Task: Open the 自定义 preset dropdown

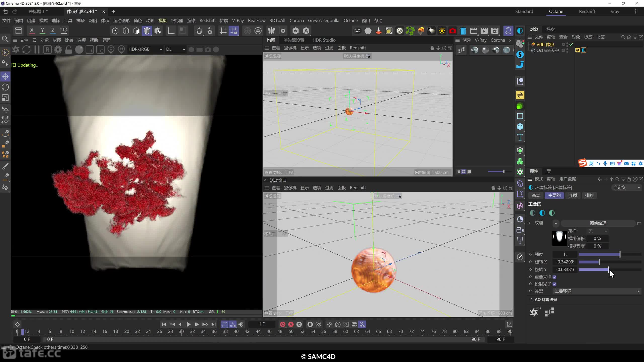Action: click(x=626, y=188)
